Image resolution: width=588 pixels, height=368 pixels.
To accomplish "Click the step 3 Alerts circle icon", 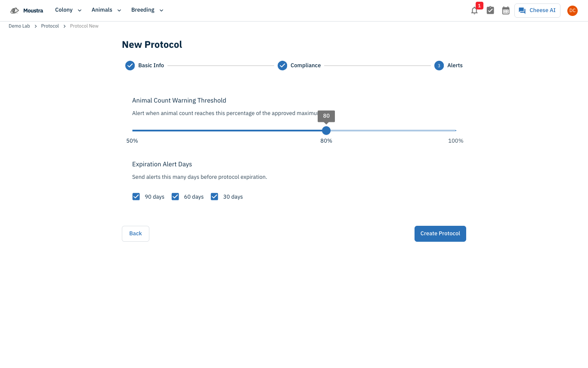I will click(x=439, y=65).
